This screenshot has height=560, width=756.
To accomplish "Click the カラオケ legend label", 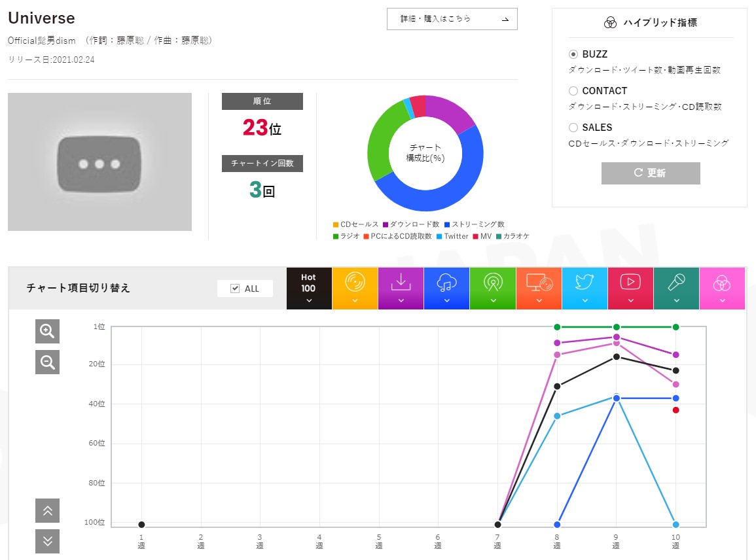I will coord(516,236).
